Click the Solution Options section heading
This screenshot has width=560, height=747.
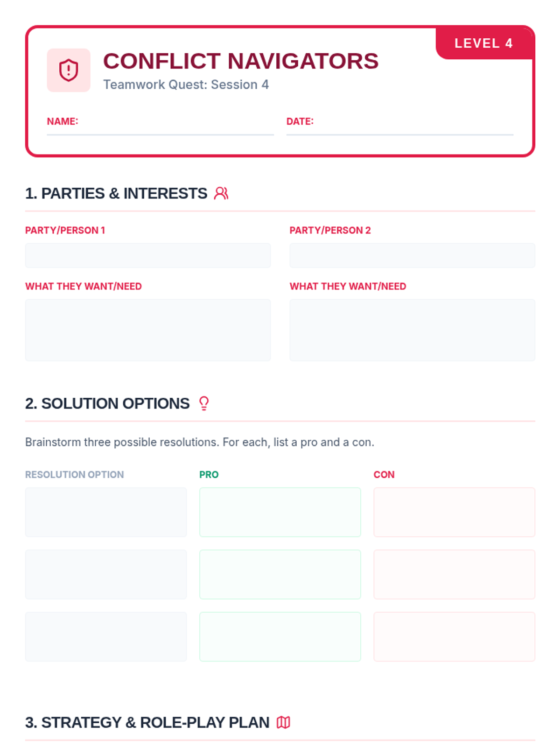107,403
